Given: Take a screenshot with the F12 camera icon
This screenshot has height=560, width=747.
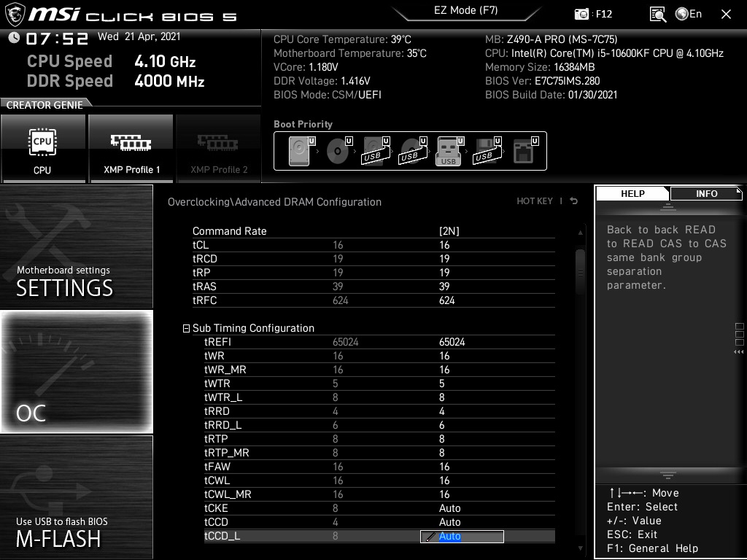Looking at the screenshot, I should [581, 15].
